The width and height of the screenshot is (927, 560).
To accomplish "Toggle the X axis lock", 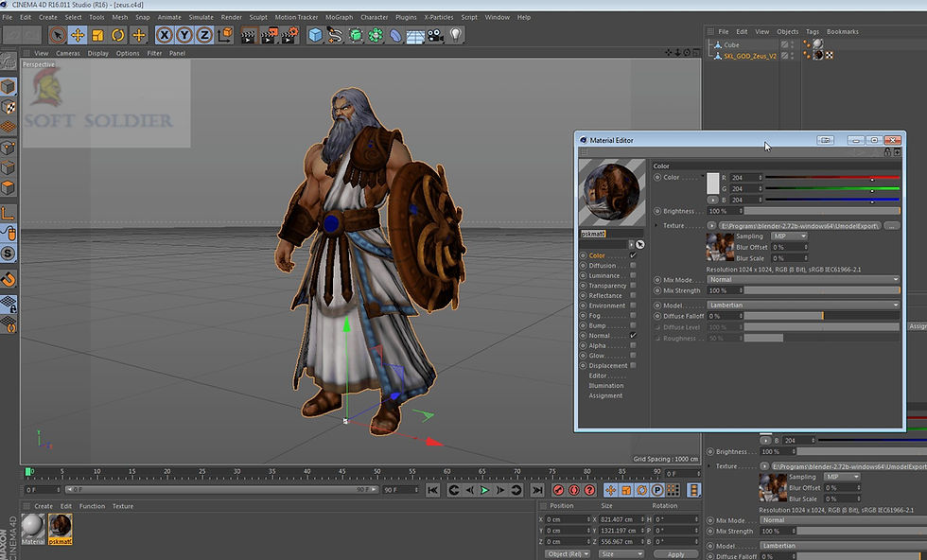I will coord(165,36).
